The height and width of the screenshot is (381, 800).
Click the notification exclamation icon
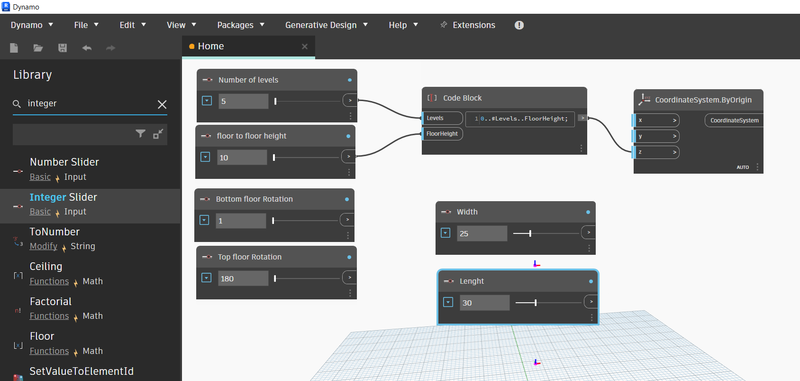(519, 25)
